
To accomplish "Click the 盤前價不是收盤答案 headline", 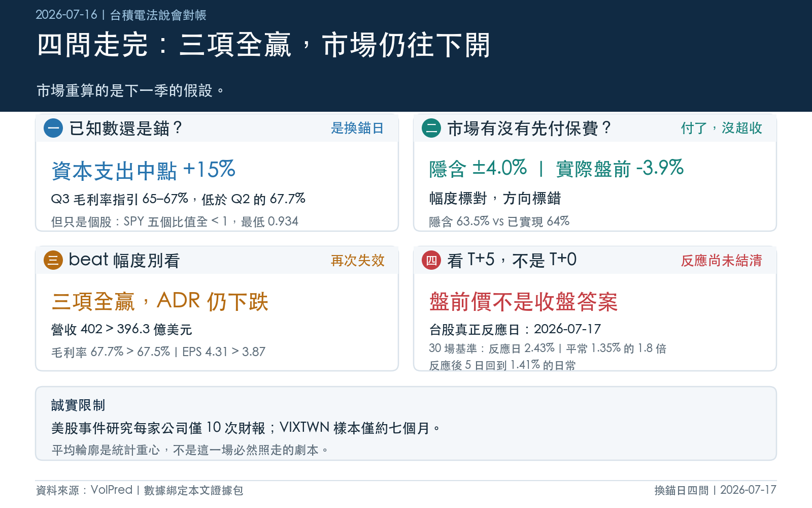I will [523, 301].
